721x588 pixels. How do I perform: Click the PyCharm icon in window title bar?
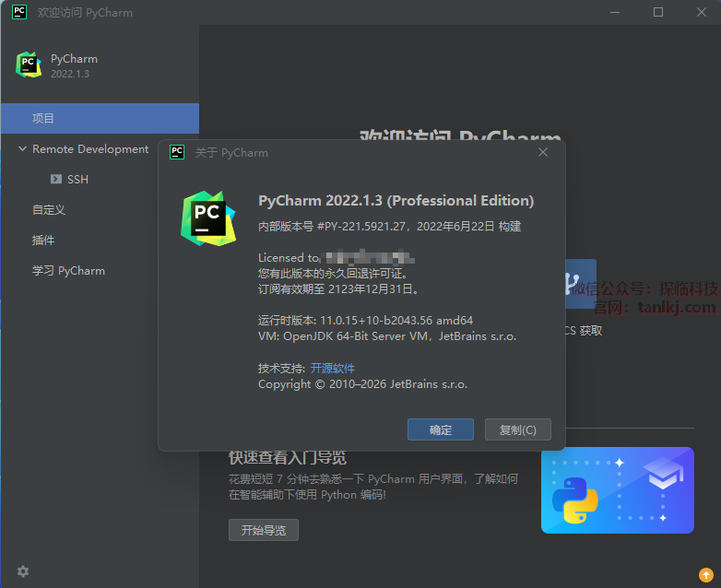point(19,13)
